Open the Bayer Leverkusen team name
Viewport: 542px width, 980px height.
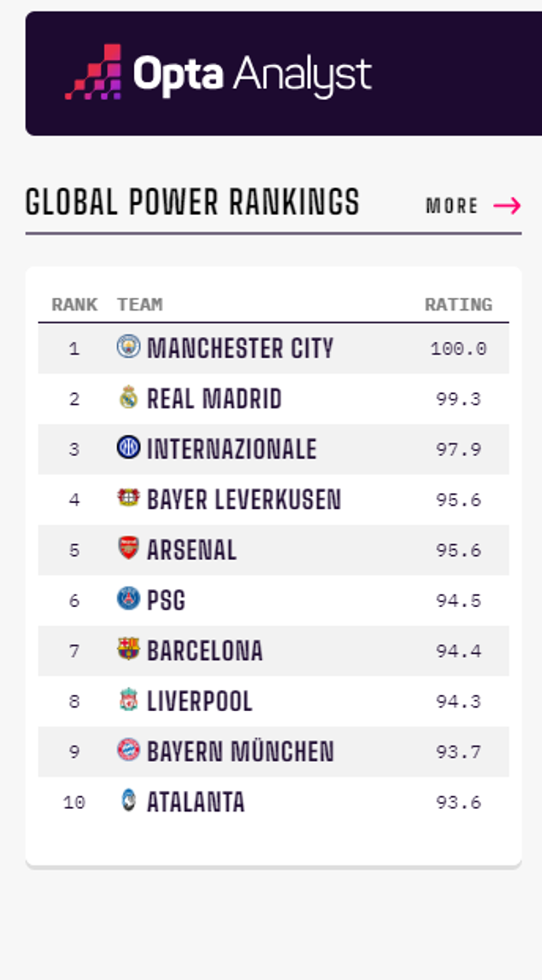click(244, 499)
